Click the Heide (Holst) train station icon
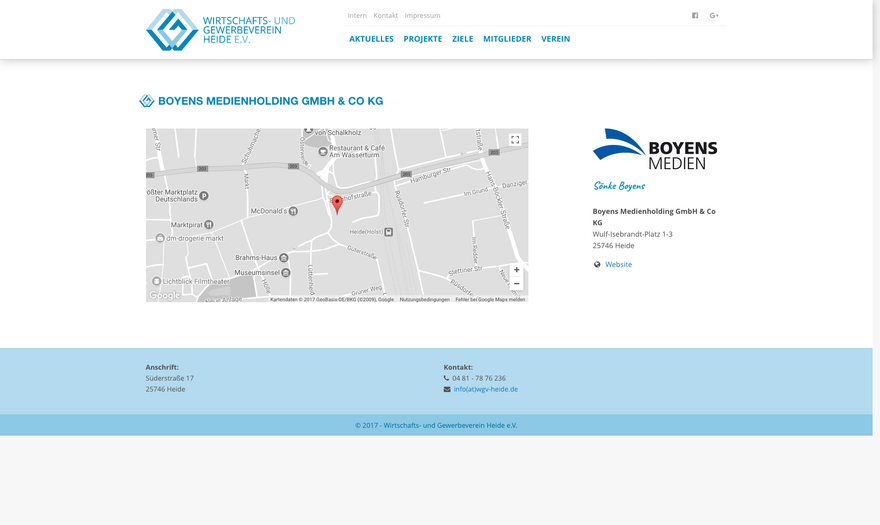 [x=388, y=232]
